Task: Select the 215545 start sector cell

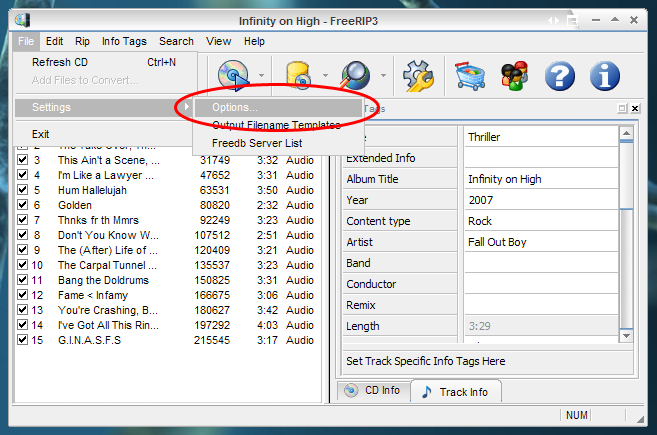Action: click(x=212, y=340)
